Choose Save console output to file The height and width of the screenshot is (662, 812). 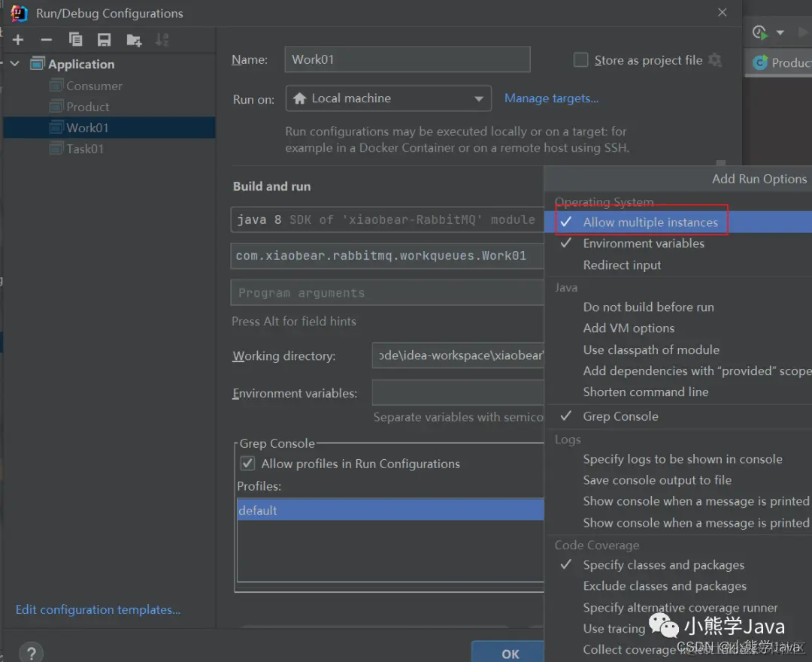[x=678, y=480]
